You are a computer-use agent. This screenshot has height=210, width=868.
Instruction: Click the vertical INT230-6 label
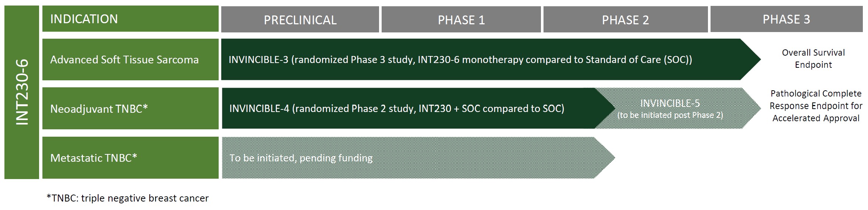click(x=22, y=92)
